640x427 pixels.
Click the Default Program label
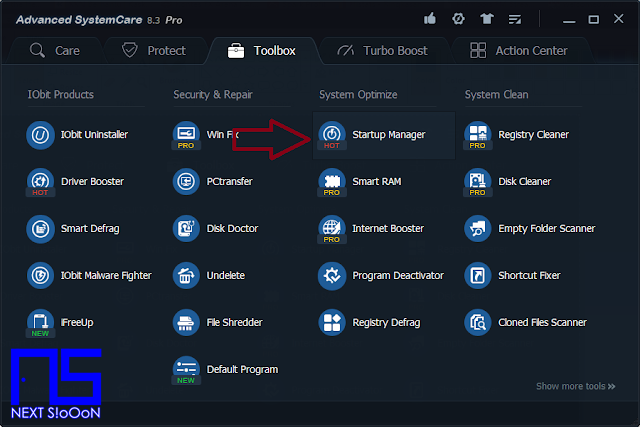coord(242,370)
